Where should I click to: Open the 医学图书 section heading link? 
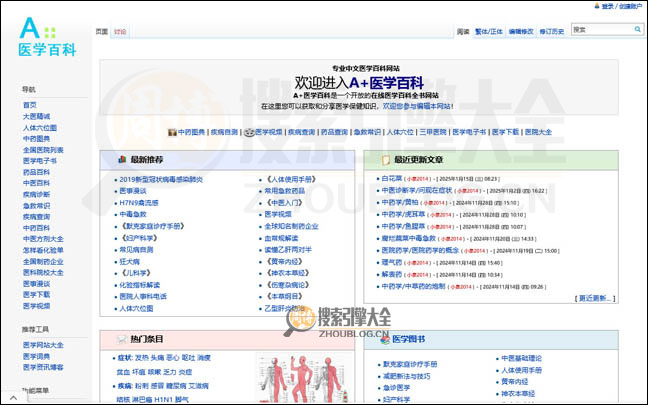(408, 339)
